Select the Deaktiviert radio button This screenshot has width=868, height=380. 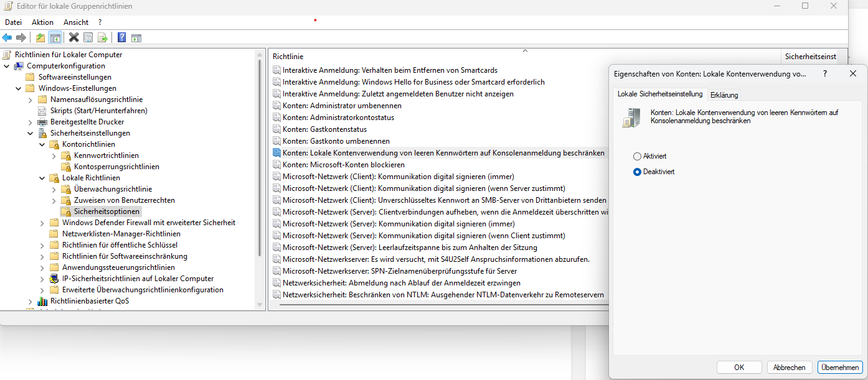tap(637, 172)
